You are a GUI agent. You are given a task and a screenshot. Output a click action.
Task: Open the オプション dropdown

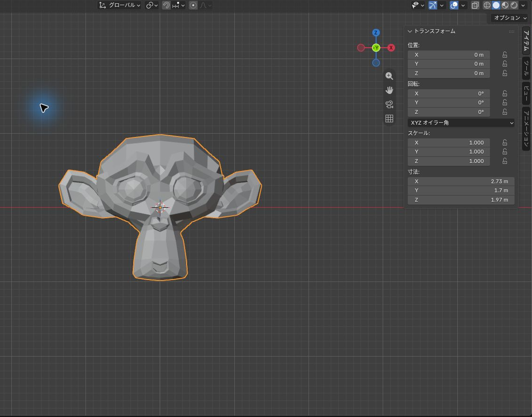point(510,17)
